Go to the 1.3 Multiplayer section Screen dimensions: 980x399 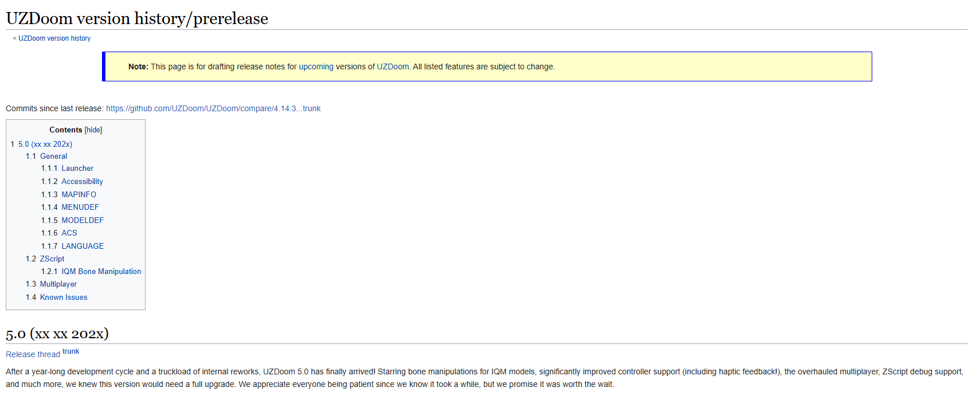click(x=51, y=284)
